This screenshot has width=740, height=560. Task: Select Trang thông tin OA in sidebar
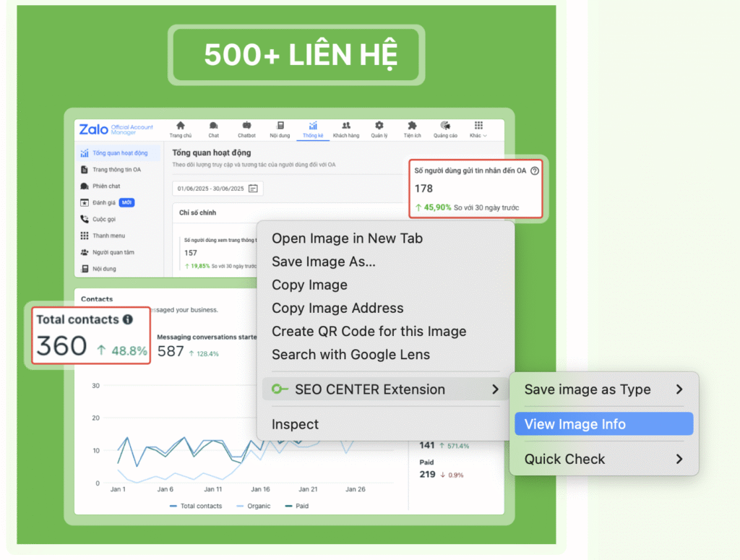116,170
